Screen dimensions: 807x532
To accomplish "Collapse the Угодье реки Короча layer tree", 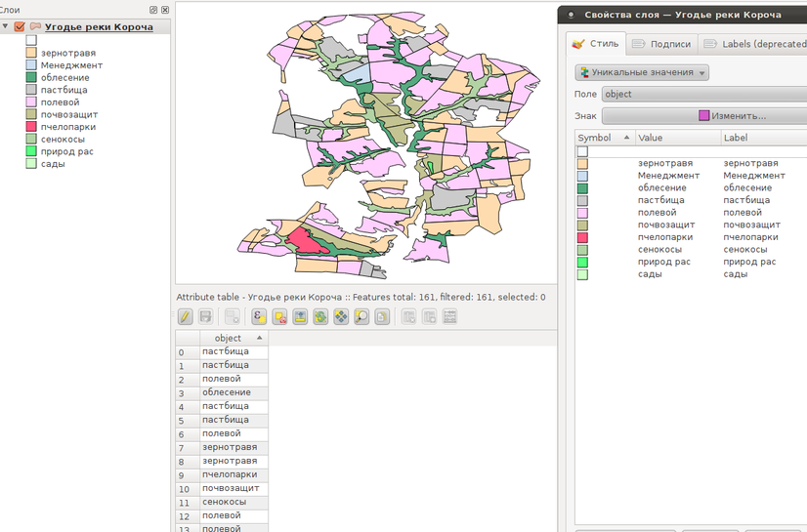I will [x=7, y=27].
